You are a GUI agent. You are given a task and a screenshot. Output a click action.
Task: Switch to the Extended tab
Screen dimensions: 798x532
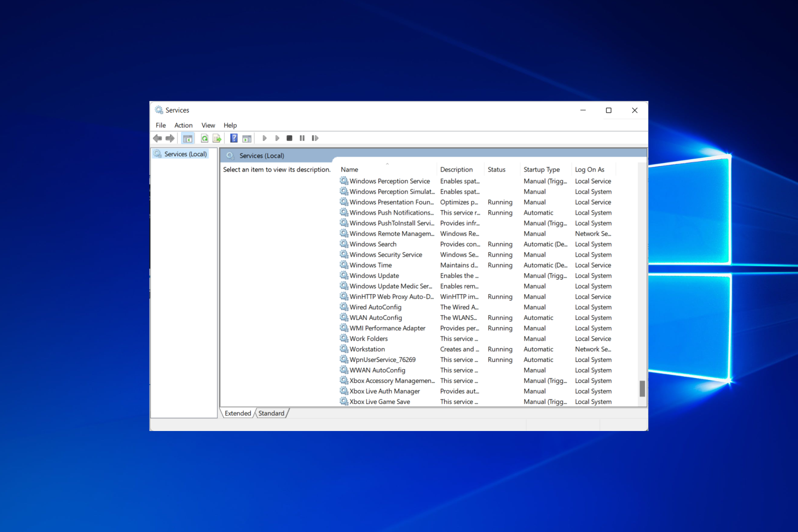(238, 413)
